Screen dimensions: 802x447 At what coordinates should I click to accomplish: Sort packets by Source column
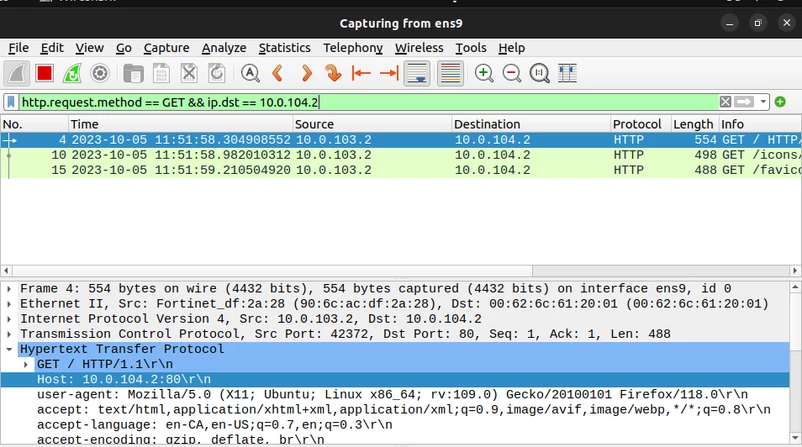[x=372, y=124]
